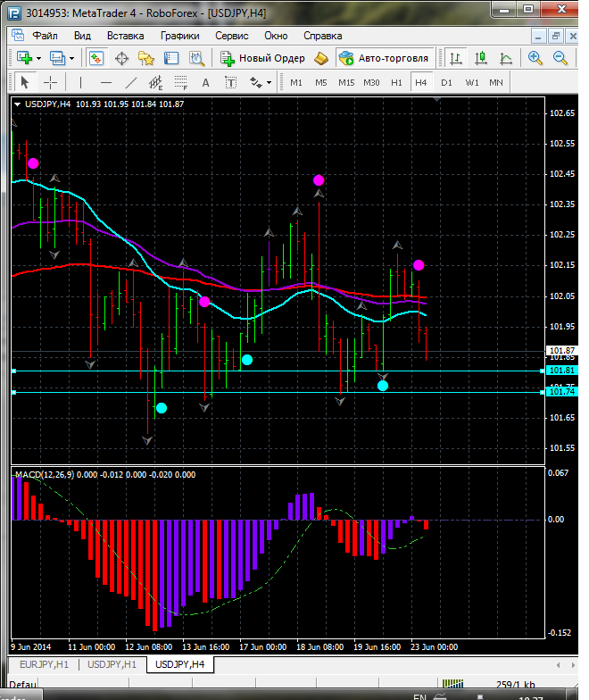589x700 pixels.
Task: Select the Fibonacci retracement tool
Action: click(x=182, y=82)
